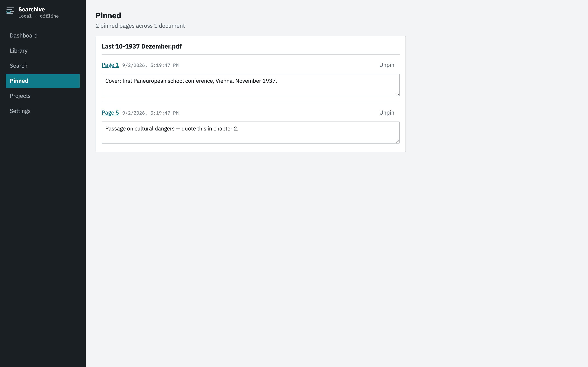588x367 pixels.
Task: Unpin the Page 1 entry
Action: coord(387,65)
